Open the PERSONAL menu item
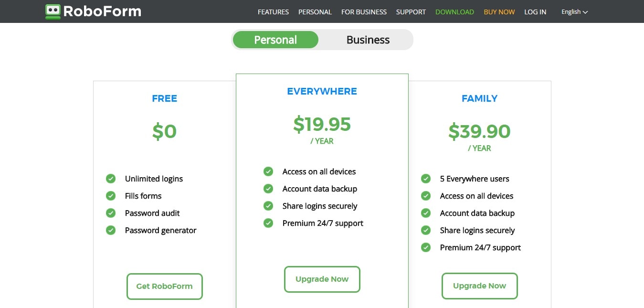644x308 pixels. click(315, 12)
